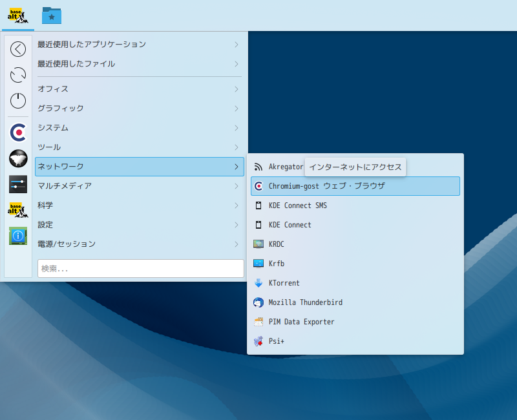Open the blue info icon in sidebar

pos(18,236)
